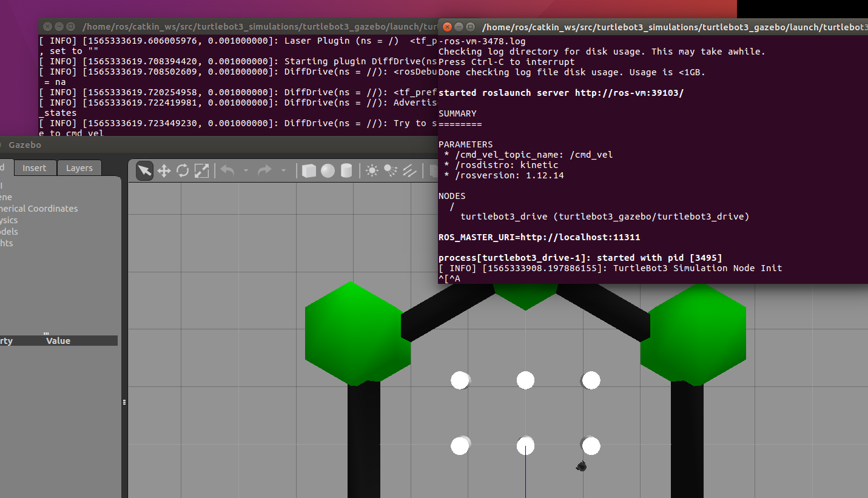
Task: Select Physics in the world tree
Action: 7,220
